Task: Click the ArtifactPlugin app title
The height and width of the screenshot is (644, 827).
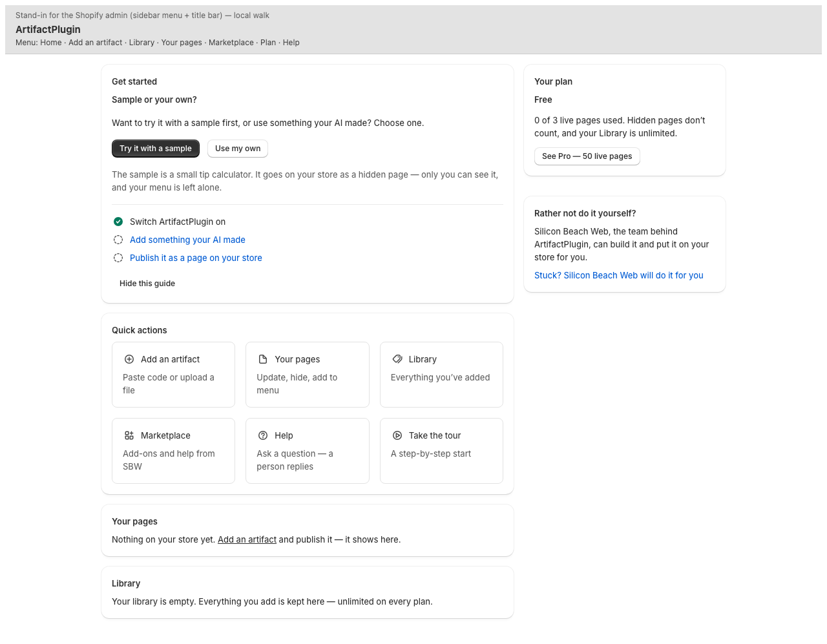Action: point(48,29)
